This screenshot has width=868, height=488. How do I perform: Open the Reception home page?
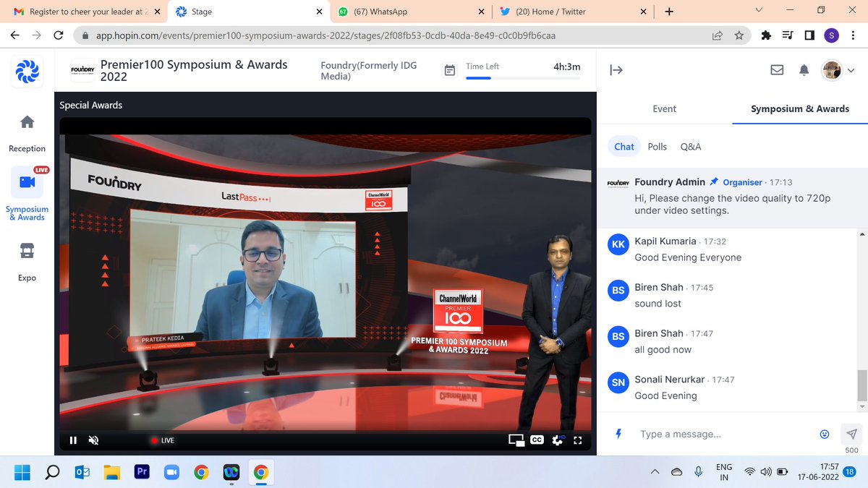pos(27,130)
